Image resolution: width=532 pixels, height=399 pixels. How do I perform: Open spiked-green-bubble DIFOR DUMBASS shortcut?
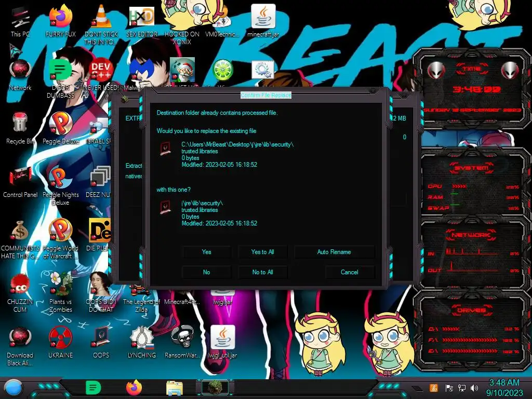coord(60,79)
